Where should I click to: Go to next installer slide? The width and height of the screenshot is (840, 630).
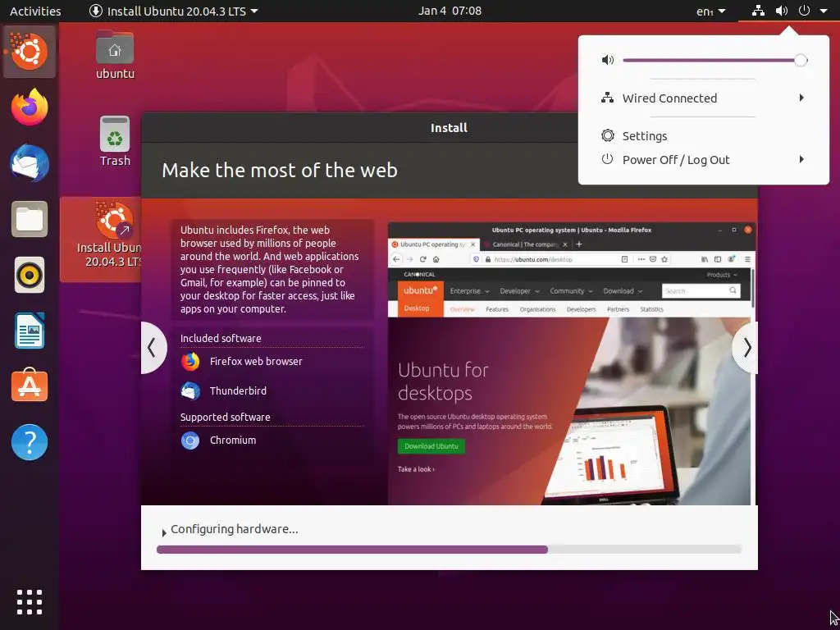pos(745,348)
